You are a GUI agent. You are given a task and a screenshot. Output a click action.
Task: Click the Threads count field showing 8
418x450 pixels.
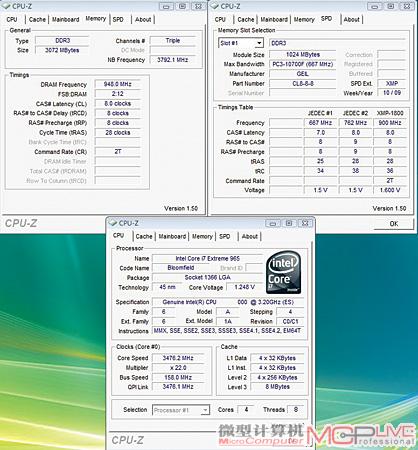click(x=296, y=409)
